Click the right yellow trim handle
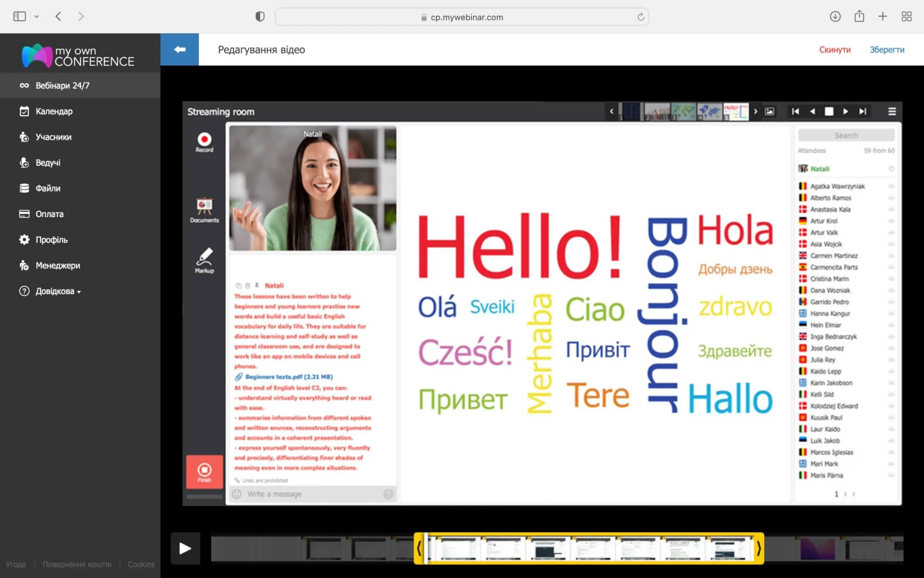 coord(759,548)
